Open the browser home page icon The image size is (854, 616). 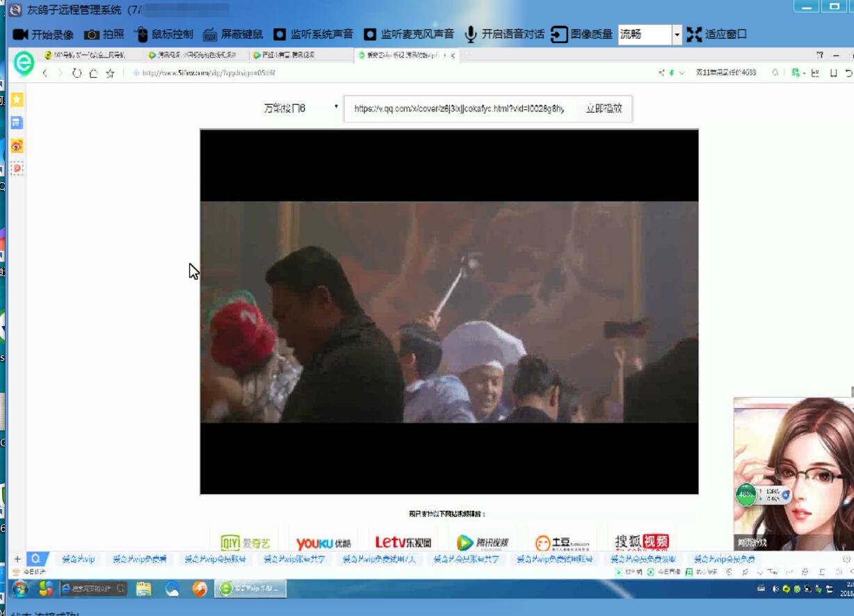coord(93,73)
